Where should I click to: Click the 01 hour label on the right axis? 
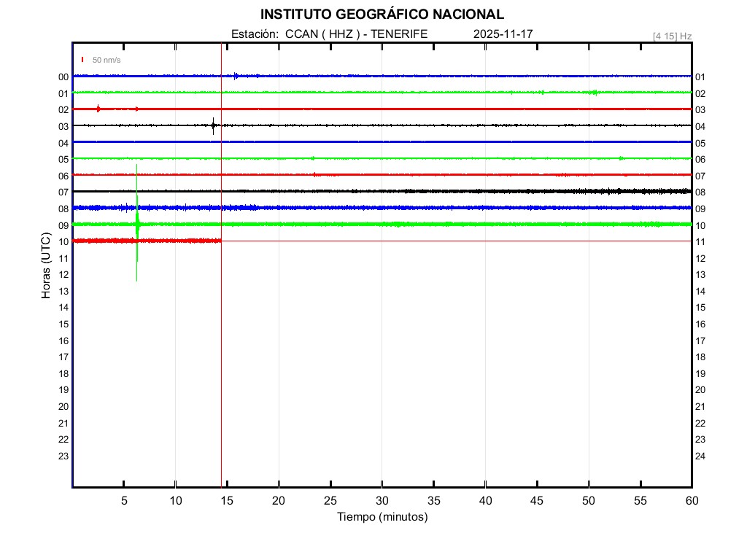(700, 77)
